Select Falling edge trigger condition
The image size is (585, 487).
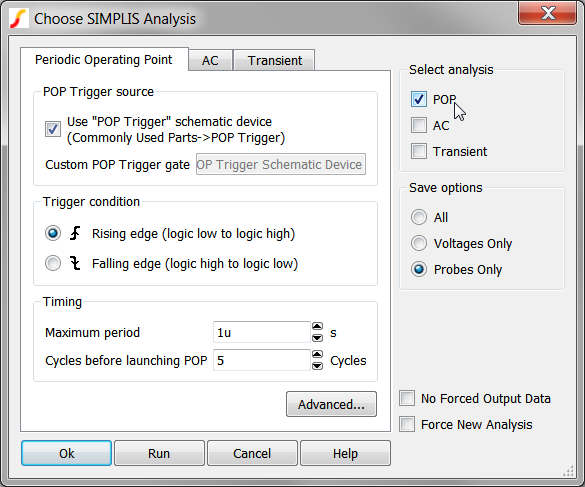pyautogui.click(x=53, y=263)
